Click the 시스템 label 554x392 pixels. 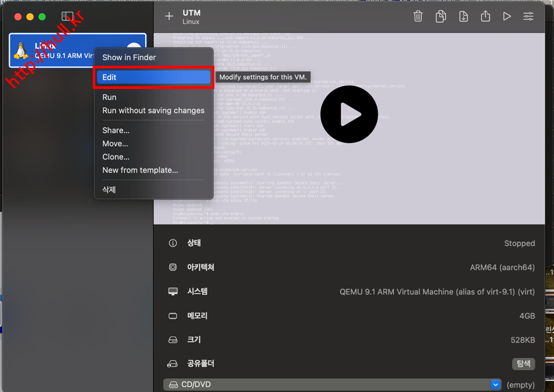(x=197, y=292)
